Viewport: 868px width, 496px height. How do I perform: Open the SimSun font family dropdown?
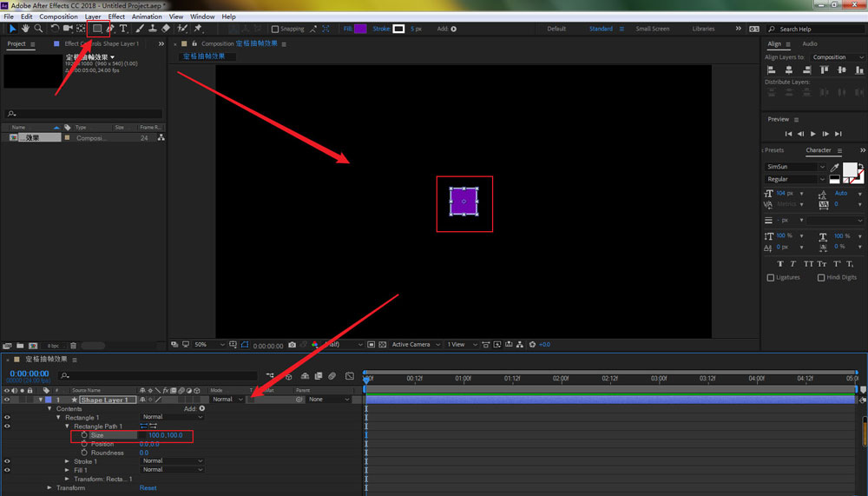tap(796, 167)
